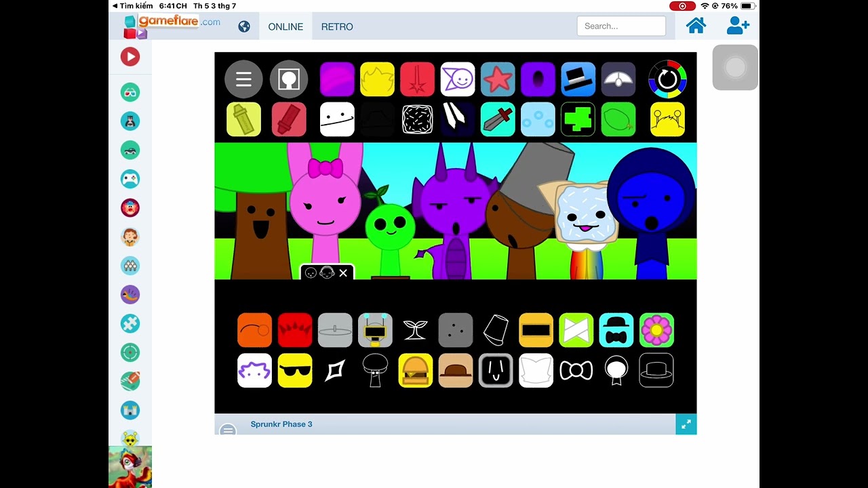
Task: Click the purple smiley speech bubble icon
Action: [x=458, y=79]
